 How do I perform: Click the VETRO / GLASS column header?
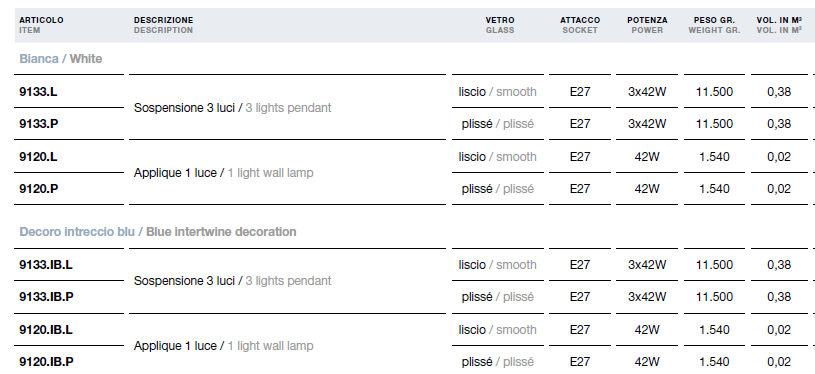pos(500,25)
